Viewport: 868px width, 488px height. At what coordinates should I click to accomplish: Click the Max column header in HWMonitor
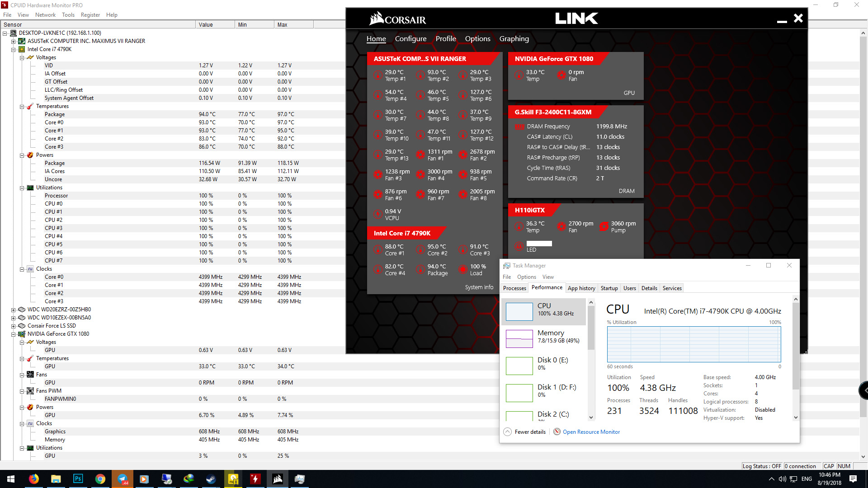[x=294, y=25]
